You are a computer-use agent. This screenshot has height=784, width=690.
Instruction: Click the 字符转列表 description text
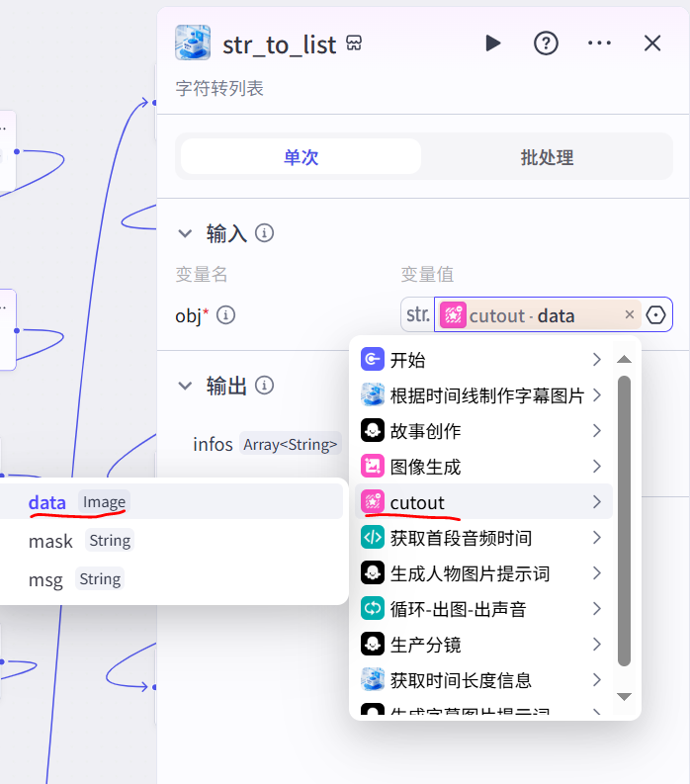(x=219, y=89)
